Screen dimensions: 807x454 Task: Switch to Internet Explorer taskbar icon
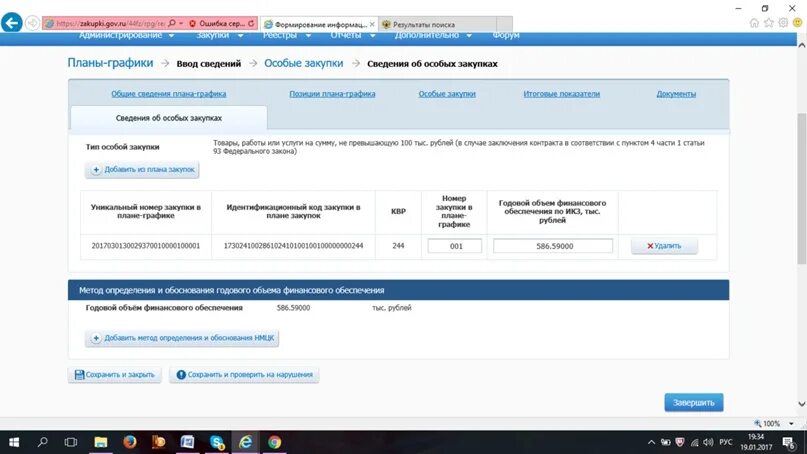pos(245,442)
